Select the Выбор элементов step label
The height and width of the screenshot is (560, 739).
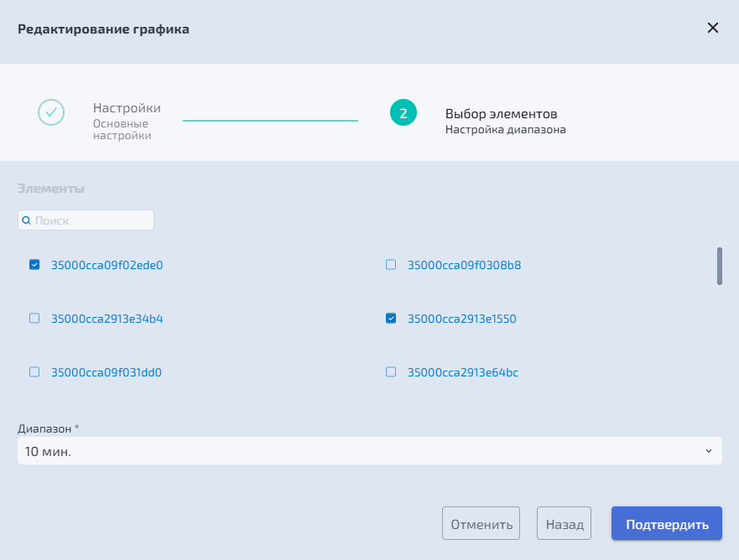(x=501, y=113)
